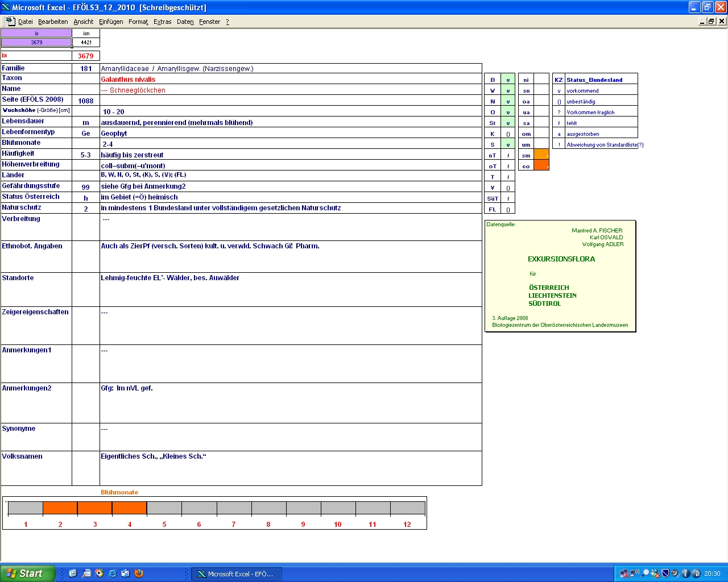Select the green status cell for B

pos(508,80)
